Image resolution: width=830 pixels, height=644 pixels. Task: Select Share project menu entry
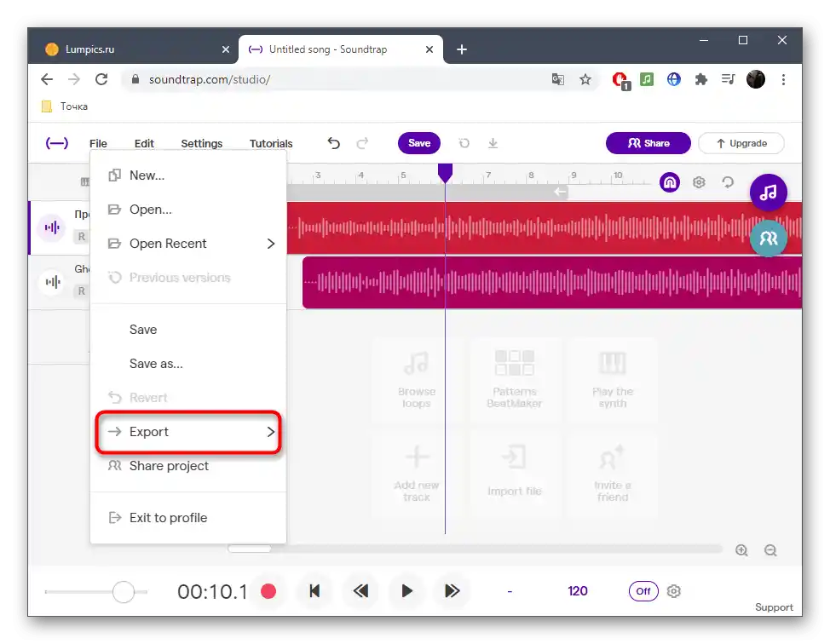[188, 466]
